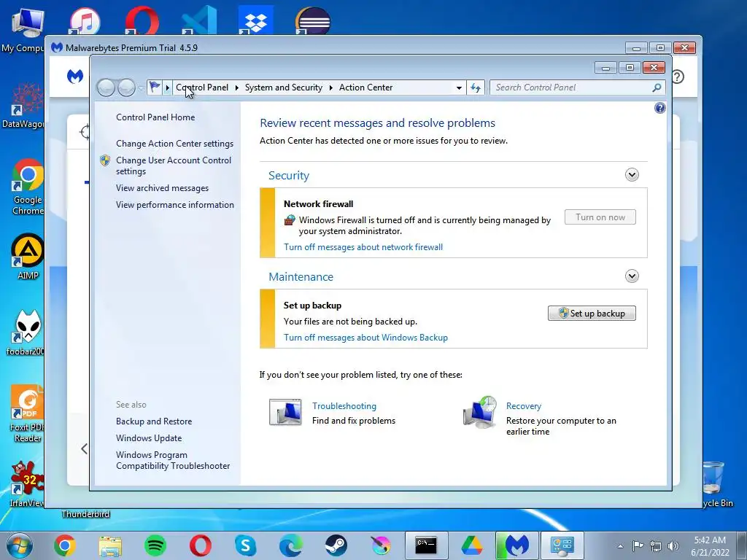The image size is (747, 560).
Task: Open Google Drive from the taskbar
Action: pos(472,545)
